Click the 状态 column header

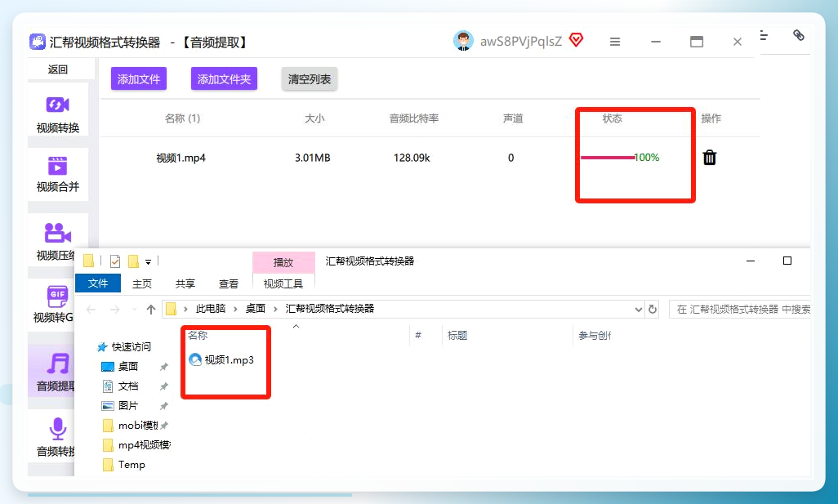[612, 118]
